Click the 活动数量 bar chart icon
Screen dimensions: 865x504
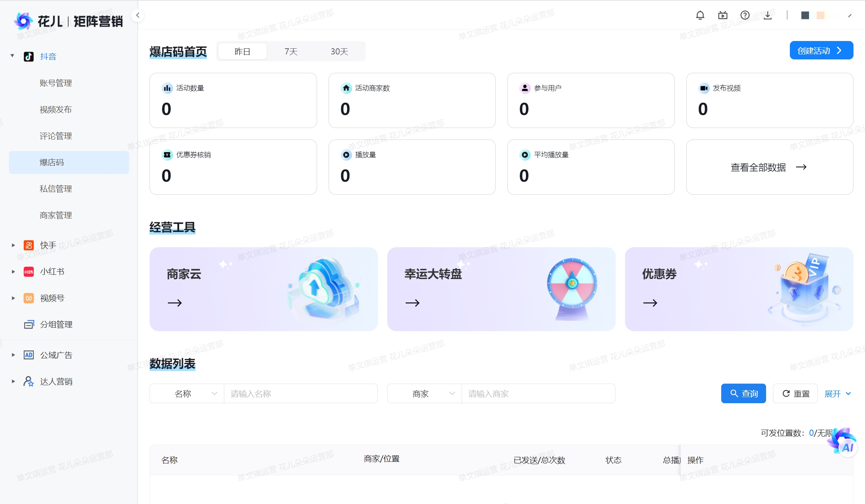(167, 88)
